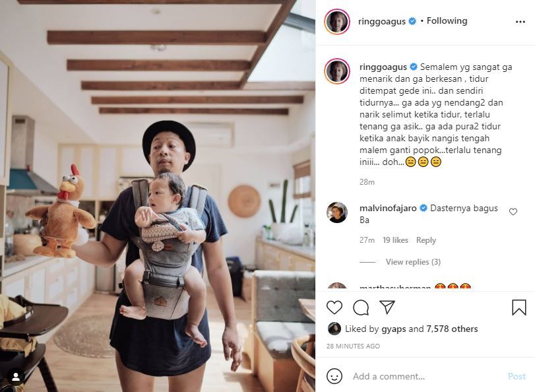The height and width of the screenshot is (392, 535).
Task: Share the post with the paper plane icon
Action: tap(387, 308)
